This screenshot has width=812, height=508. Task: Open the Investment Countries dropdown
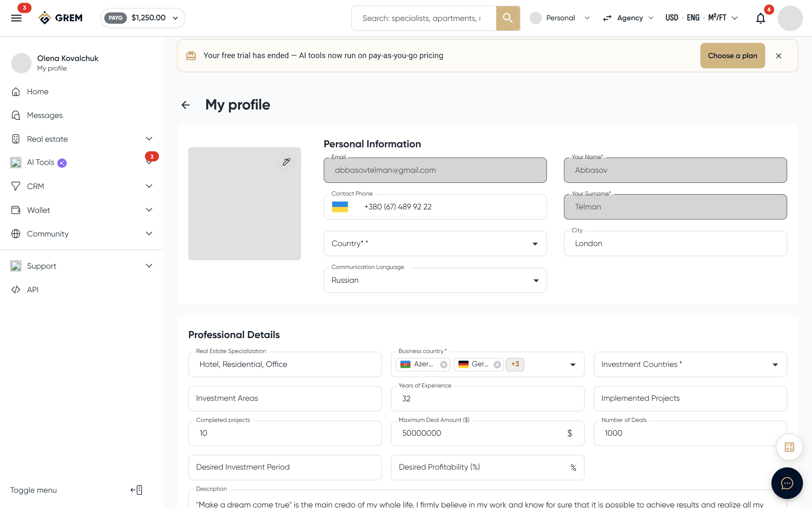[690, 364]
